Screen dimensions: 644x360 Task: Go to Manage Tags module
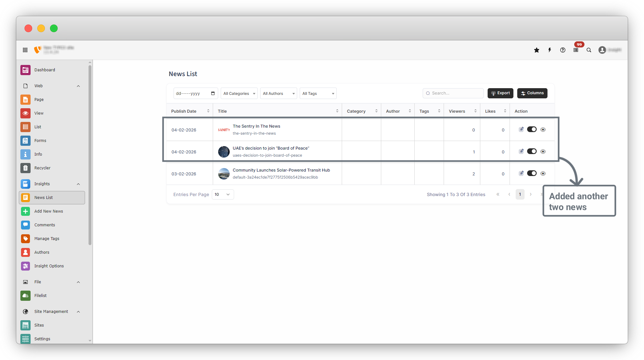pyautogui.click(x=47, y=238)
